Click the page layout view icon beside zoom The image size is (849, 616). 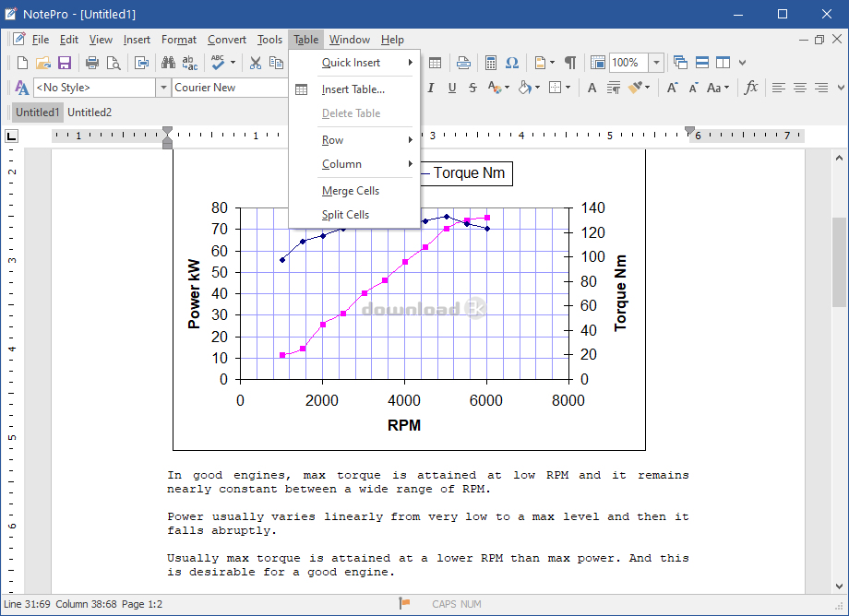pos(598,63)
